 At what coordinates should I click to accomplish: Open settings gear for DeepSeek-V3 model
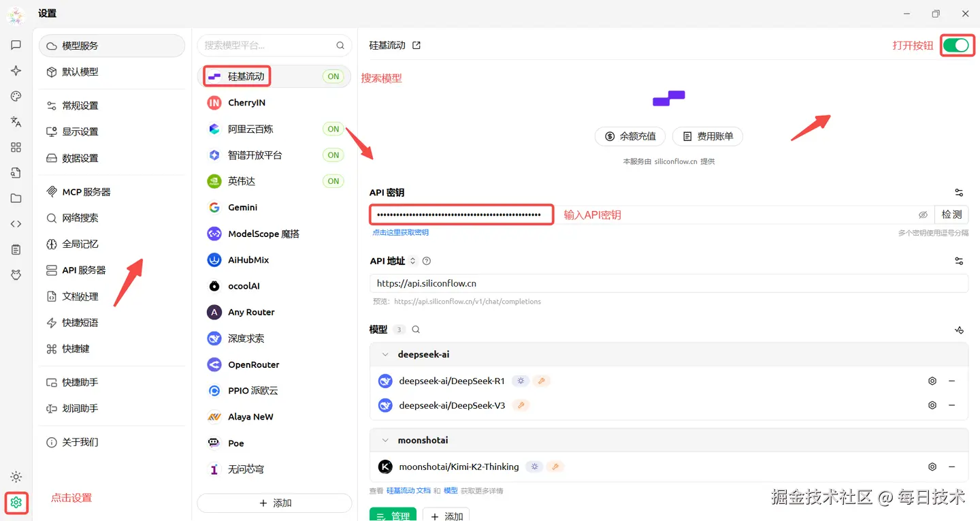click(932, 405)
